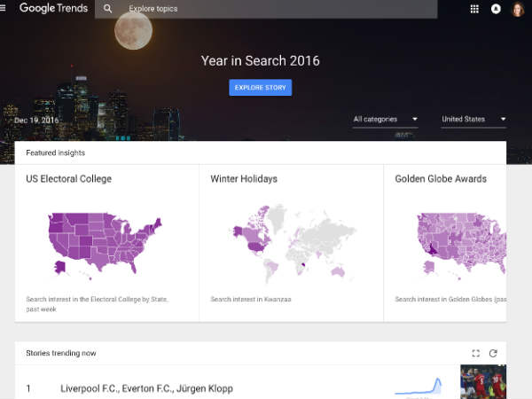Open the notifications bell icon
This screenshot has width=532, height=399.
click(496, 9)
